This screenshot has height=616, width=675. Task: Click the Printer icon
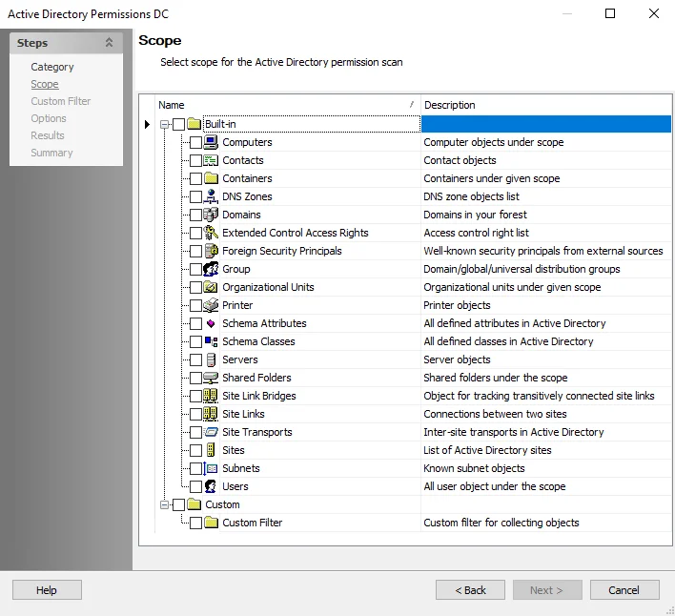(x=211, y=305)
